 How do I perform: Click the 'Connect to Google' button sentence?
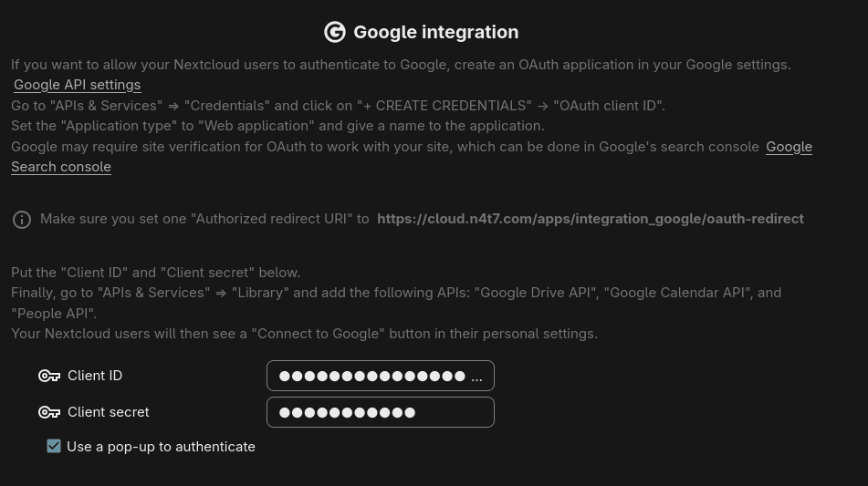304,334
